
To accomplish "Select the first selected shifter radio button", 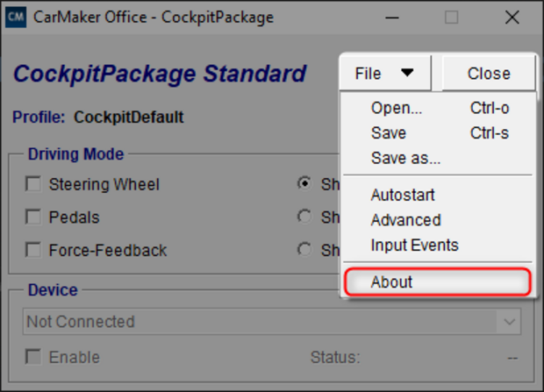I will point(304,183).
